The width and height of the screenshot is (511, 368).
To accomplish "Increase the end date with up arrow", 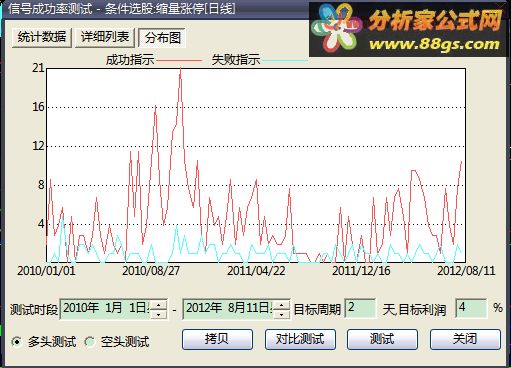I will coord(281,304).
